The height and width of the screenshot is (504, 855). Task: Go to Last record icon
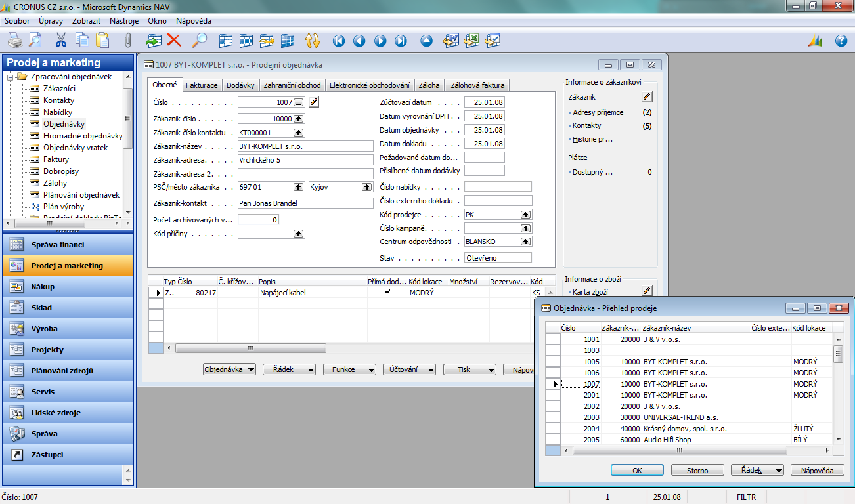coord(401,41)
